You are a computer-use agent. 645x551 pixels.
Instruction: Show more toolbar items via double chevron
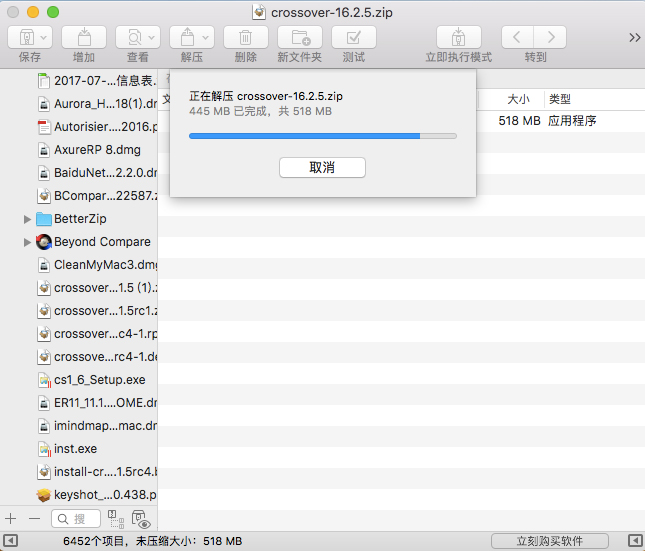[634, 38]
